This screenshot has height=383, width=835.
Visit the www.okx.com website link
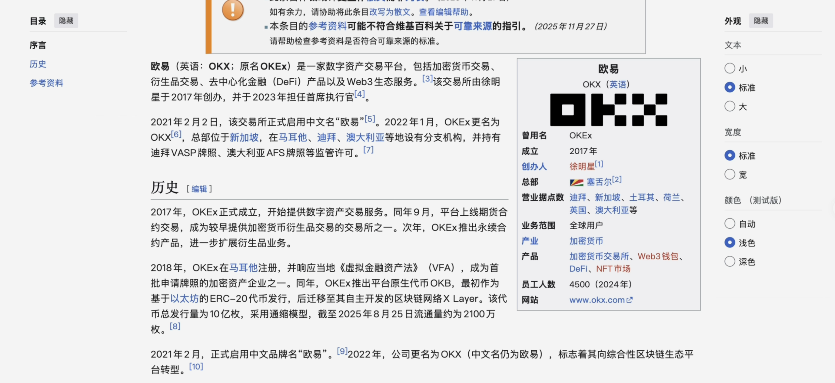(x=597, y=300)
